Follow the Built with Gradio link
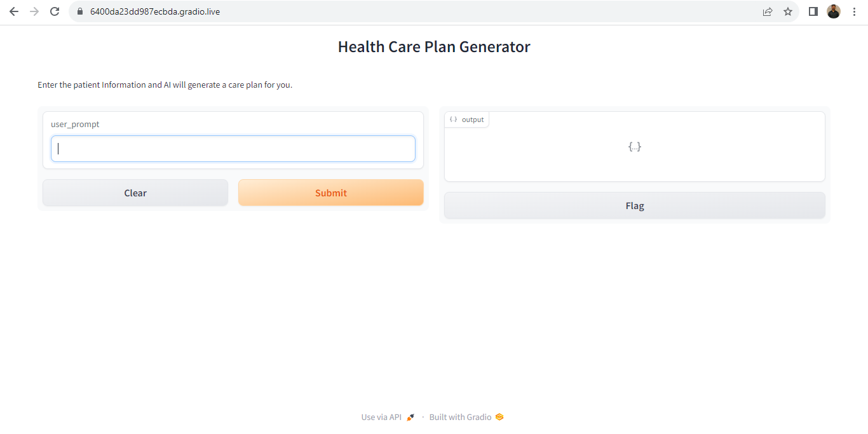 (459, 416)
